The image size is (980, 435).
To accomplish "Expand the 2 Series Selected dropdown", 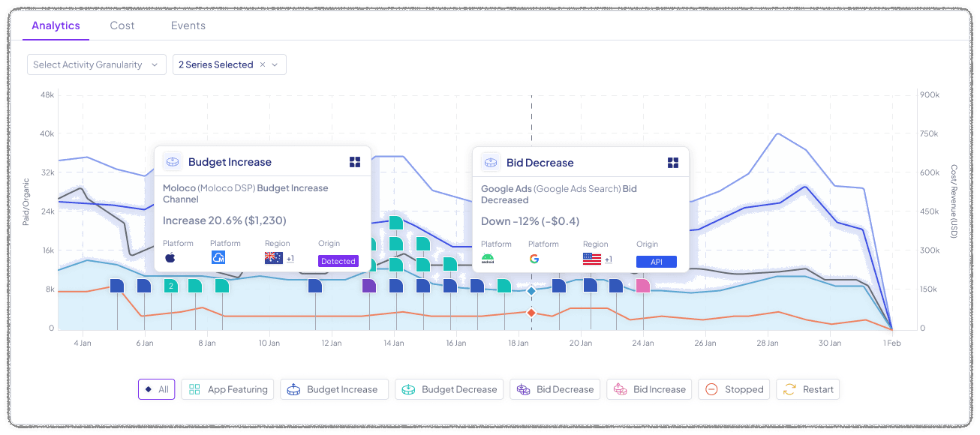I will point(275,64).
